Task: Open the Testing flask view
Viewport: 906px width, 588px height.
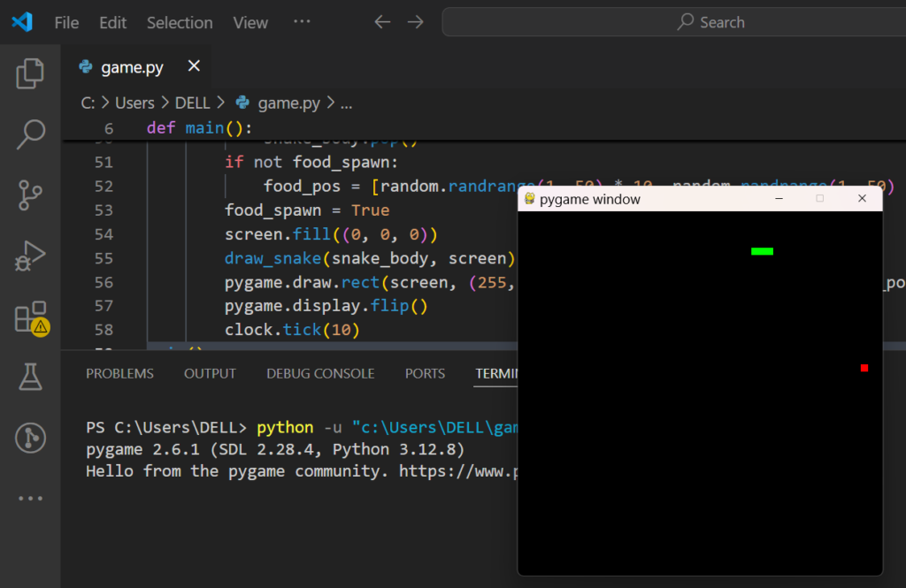Action: [x=30, y=377]
